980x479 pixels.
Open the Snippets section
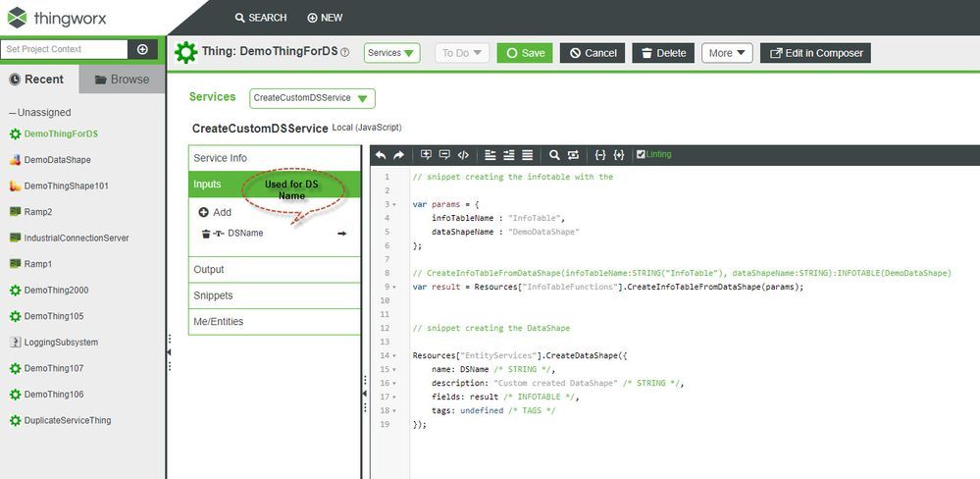(x=275, y=295)
